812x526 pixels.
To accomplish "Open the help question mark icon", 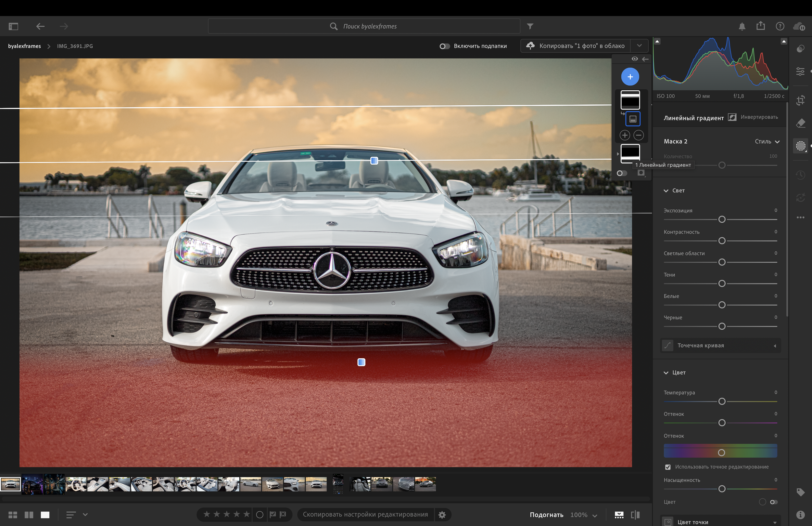I will pos(780,26).
